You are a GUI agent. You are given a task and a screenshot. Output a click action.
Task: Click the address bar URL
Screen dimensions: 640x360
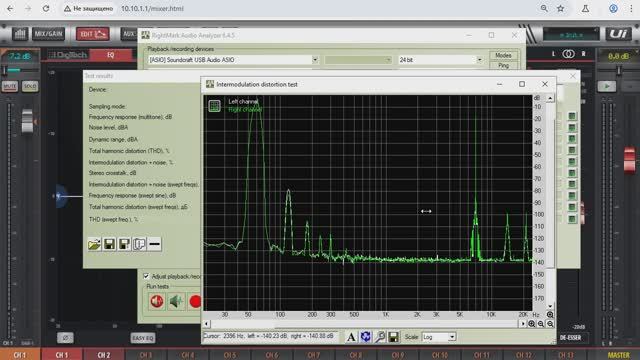point(152,8)
